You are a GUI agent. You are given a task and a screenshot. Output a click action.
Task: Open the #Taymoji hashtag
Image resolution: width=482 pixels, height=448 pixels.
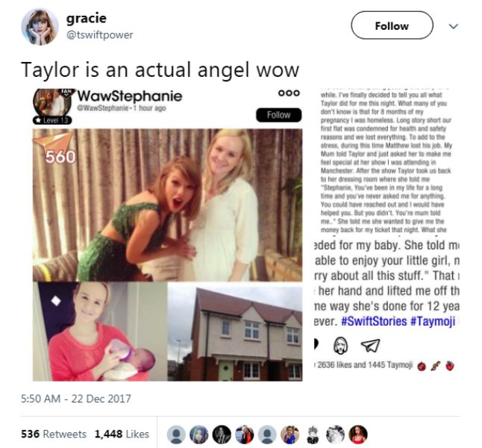coord(432,321)
